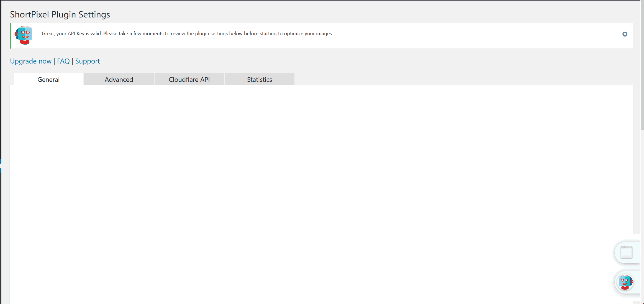Screen dimensions: 644x304
Task: Click the blue sidebar arrow at left edge
Action: coord(1,166)
